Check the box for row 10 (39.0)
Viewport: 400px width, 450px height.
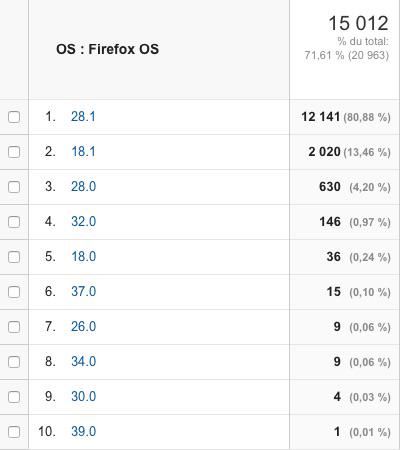coord(14,432)
